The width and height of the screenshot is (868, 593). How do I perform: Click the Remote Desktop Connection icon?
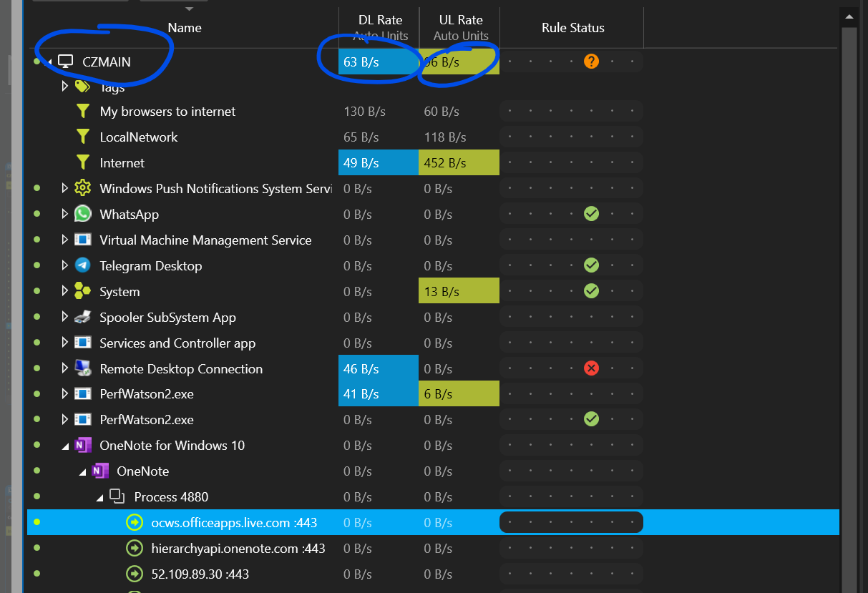coord(83,368)
